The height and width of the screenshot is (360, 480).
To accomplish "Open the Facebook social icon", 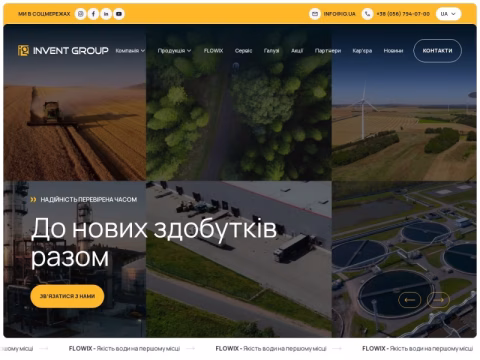I will [93, 14].
